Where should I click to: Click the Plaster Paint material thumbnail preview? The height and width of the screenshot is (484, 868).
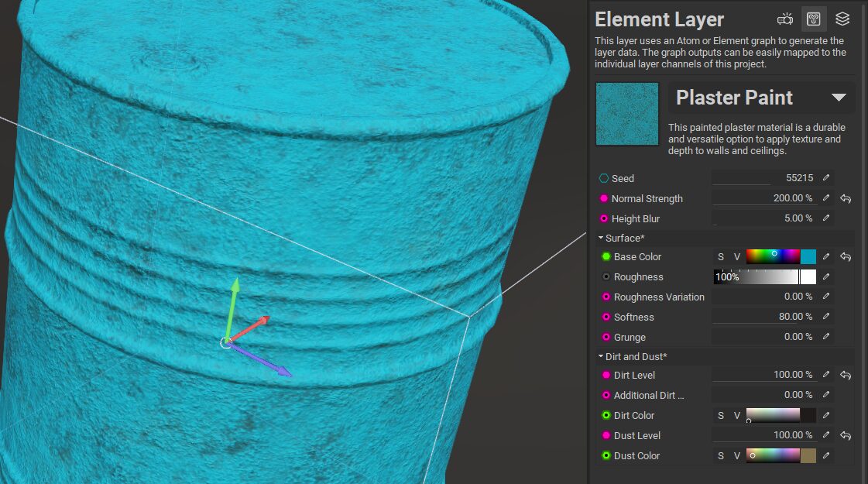coord(627,114)
